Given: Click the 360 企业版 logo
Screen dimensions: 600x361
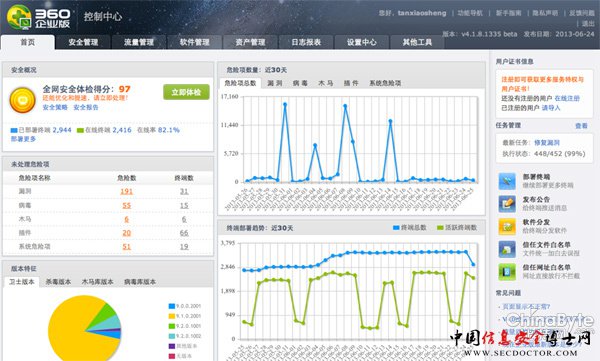Looking at the screenshot, I should [39, 18].
